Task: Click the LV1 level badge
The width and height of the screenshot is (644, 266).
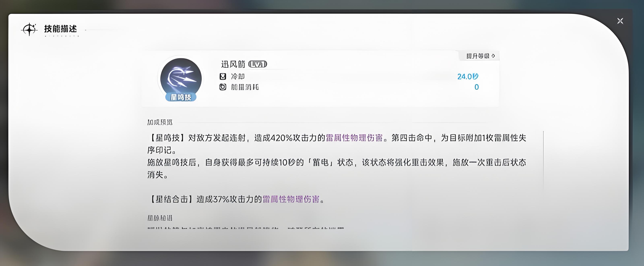Action: tap(258, 64)
